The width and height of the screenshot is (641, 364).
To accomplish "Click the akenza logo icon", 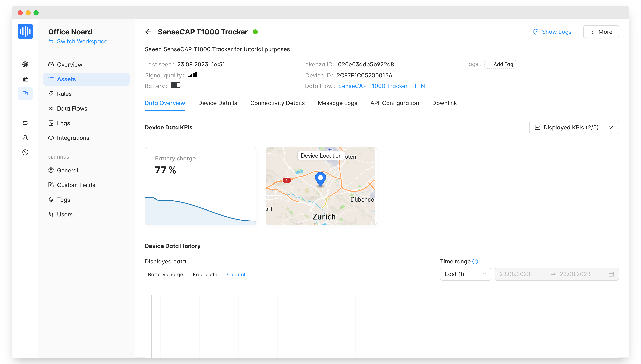I will (25, 32).
